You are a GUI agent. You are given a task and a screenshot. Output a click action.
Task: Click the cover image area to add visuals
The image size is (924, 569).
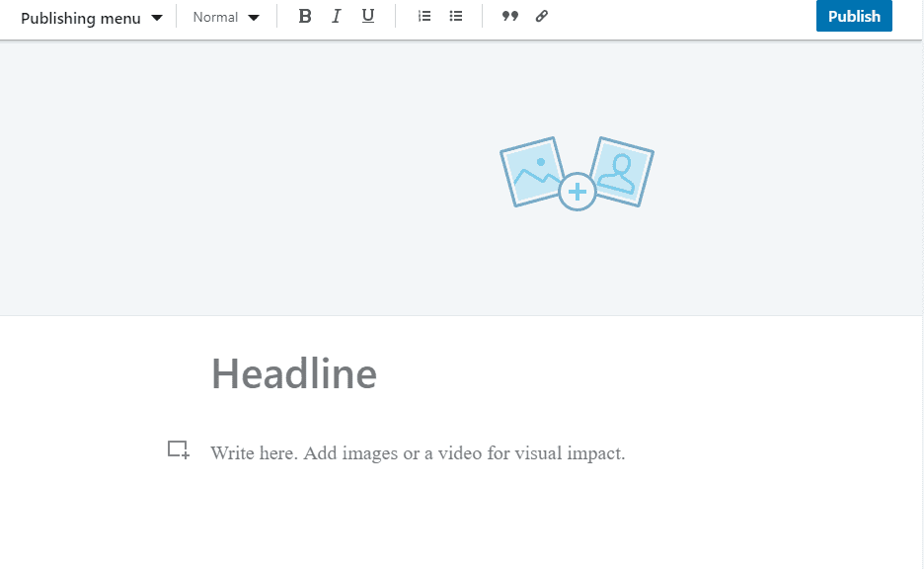pyautogui.click(x=576, y=173)
